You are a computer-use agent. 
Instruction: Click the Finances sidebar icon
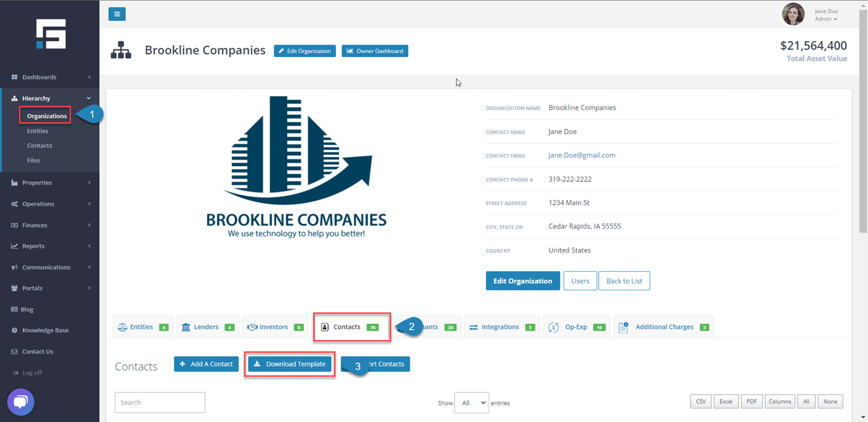pos(13,225)
